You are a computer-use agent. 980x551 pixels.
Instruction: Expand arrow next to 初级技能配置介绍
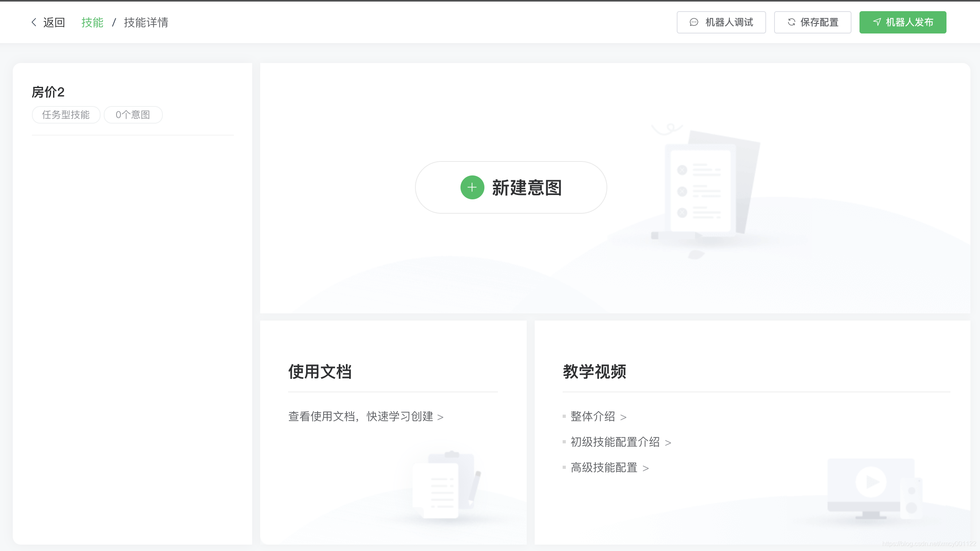[668, 443]
